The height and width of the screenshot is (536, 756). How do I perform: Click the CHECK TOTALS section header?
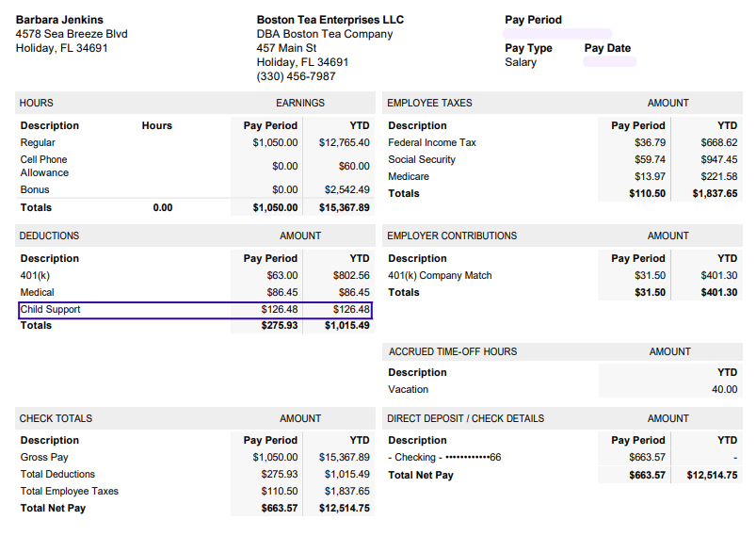pos(56,418)
